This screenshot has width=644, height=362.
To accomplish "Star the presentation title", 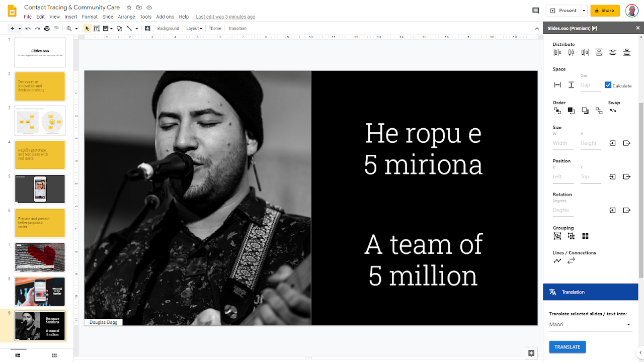I will click(x=129, y=8).
